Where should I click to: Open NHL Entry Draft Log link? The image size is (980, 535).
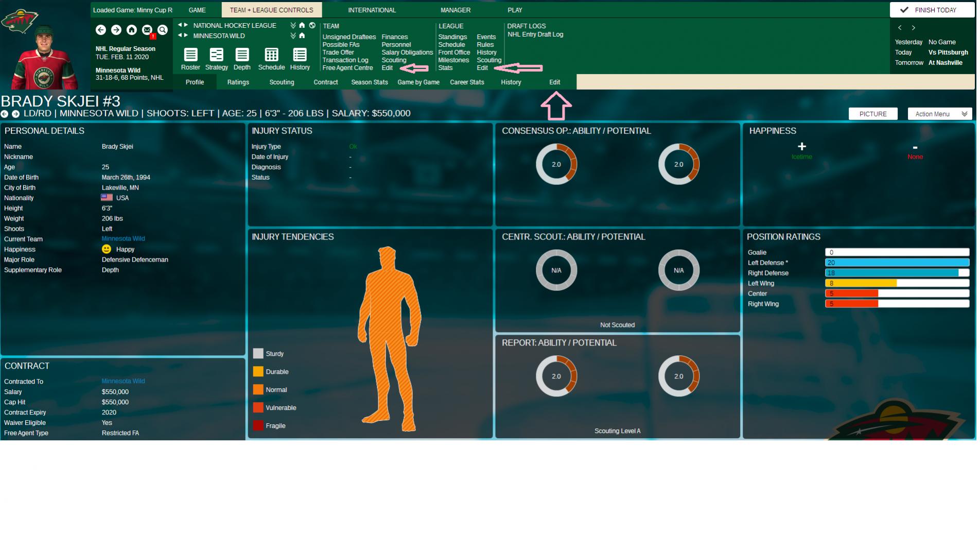[x=535, y=34]
